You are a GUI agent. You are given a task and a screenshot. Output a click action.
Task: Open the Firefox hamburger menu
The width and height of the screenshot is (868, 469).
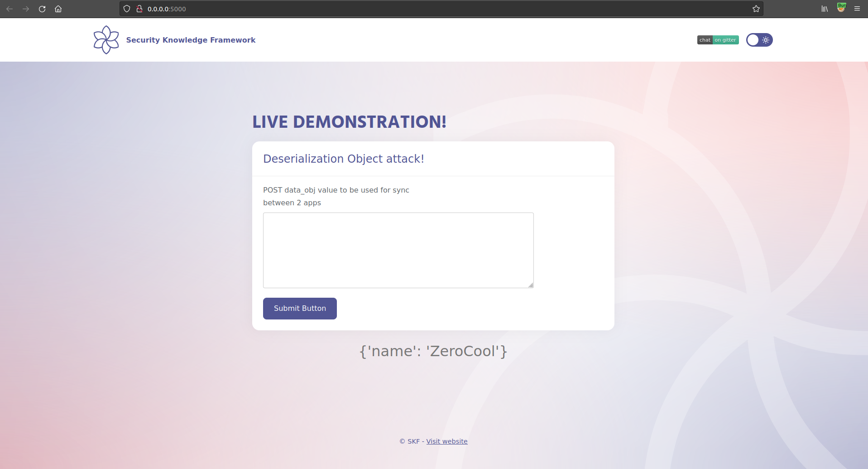pos(857,9)
